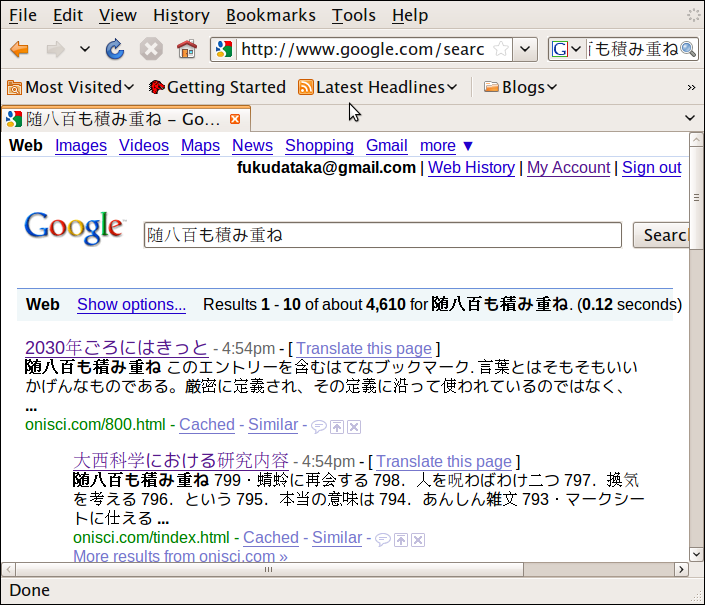Select the Google search results tab
This screenshot has width=705, height=605.
125,119
